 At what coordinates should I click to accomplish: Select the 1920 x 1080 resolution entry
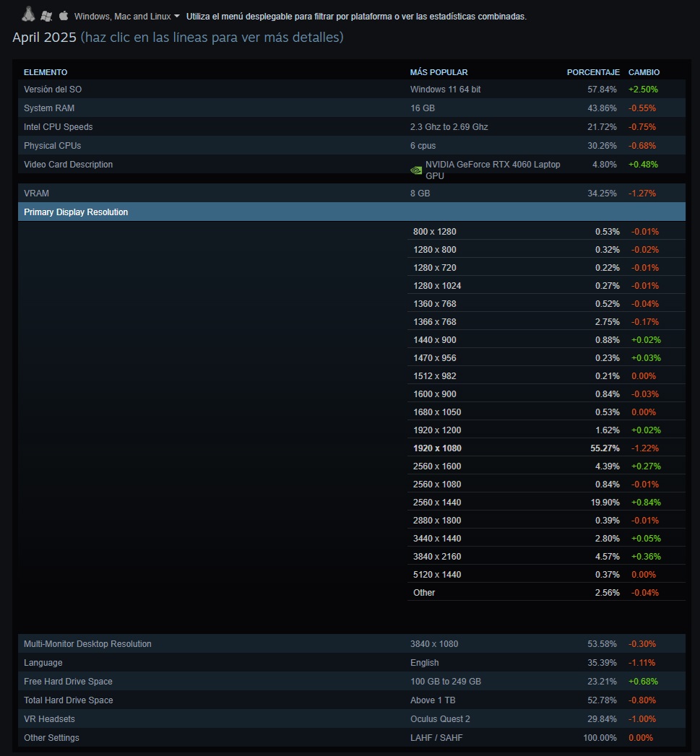click(437, 448)
